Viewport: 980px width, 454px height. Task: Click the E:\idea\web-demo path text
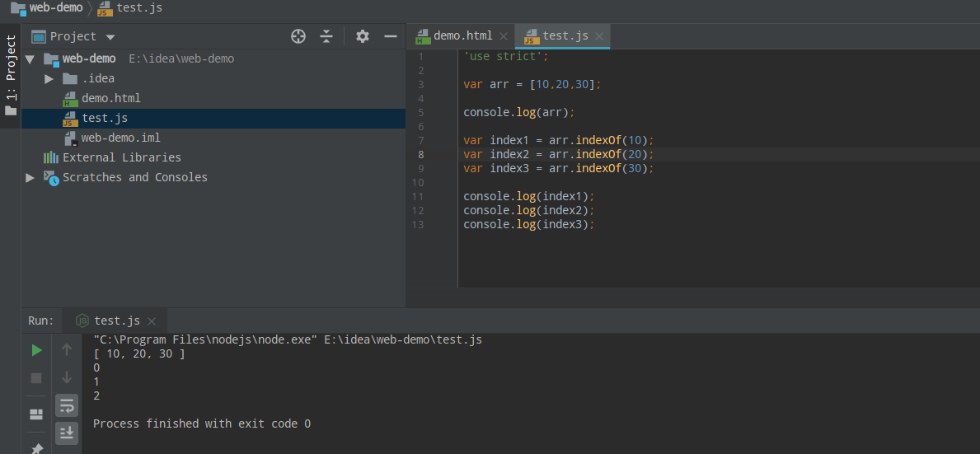point(181,59)
